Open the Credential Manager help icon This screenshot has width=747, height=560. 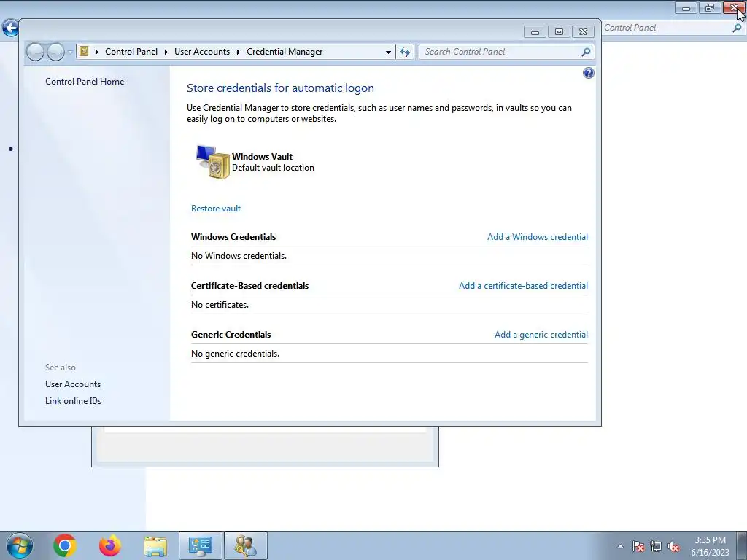click(x=589, y=73)
